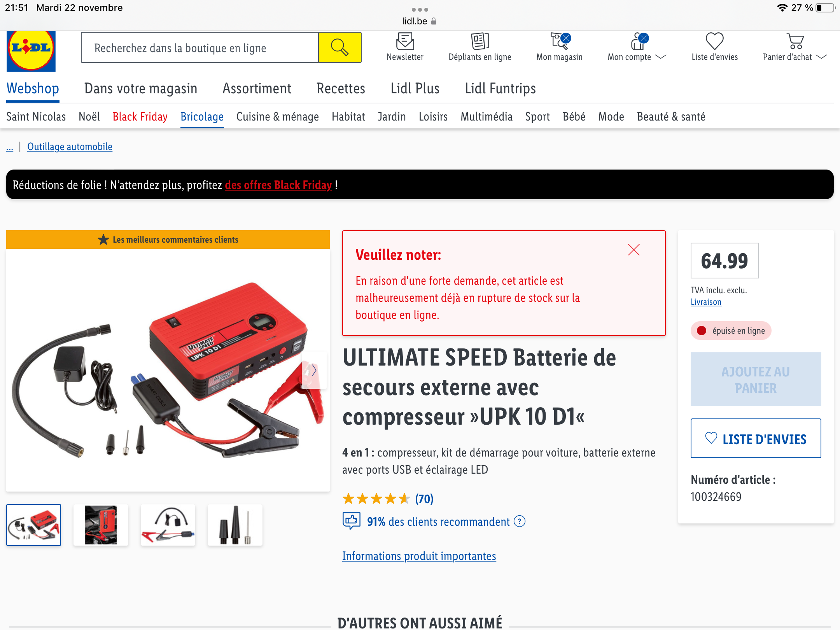Open Dépliants en ligne leaflet icon
The image size is (840, 630).
tap(480, 41)
